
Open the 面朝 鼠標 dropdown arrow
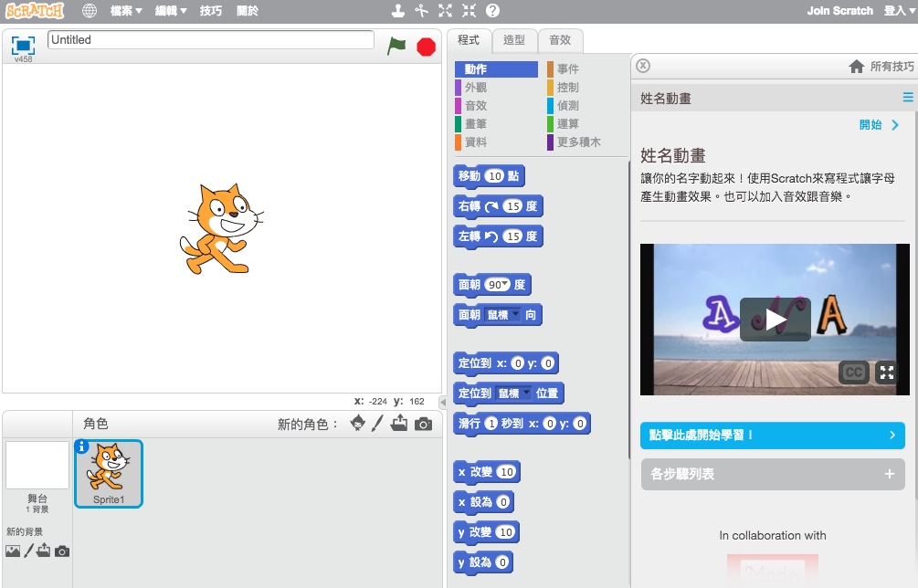click(x=515, y=314)
